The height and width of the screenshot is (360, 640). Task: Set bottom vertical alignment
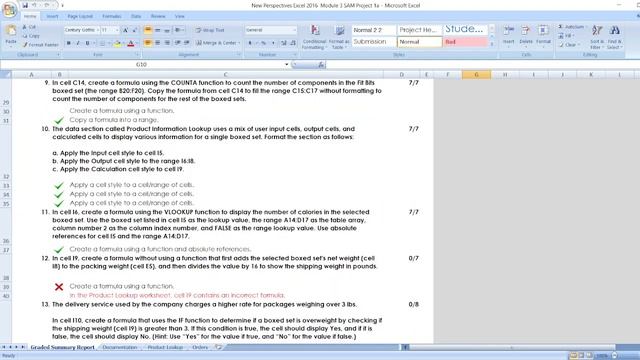[x=167, y=30]
